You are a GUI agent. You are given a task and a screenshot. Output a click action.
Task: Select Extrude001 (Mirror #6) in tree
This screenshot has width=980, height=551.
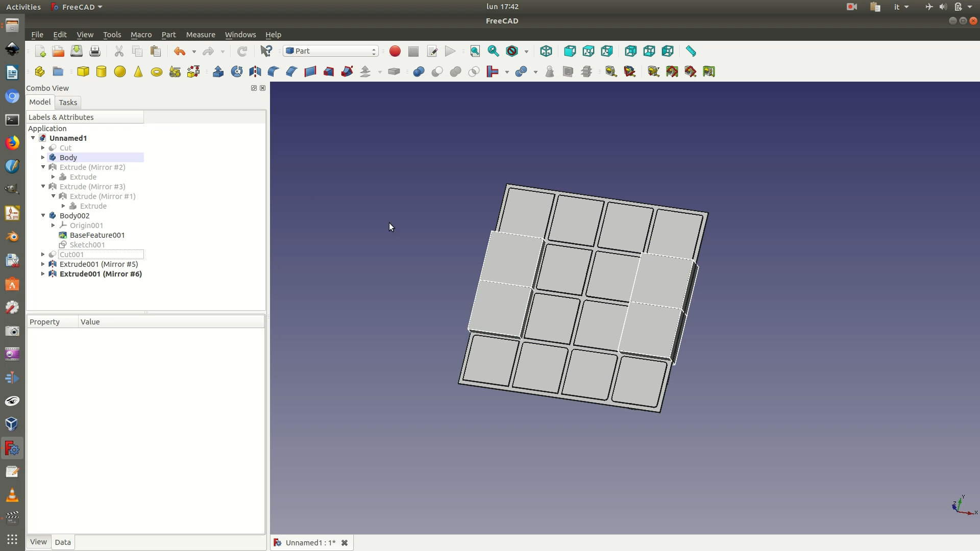point(101,274)
